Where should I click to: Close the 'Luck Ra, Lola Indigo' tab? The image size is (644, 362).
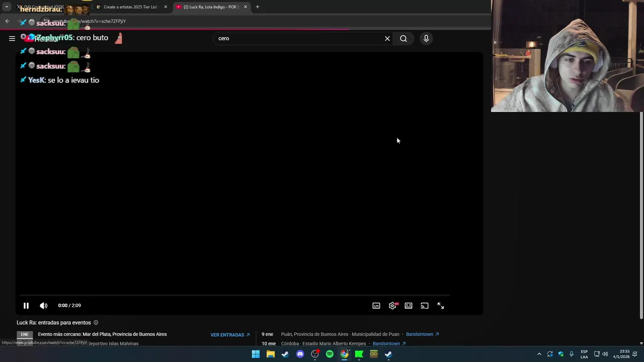point(246,7)
